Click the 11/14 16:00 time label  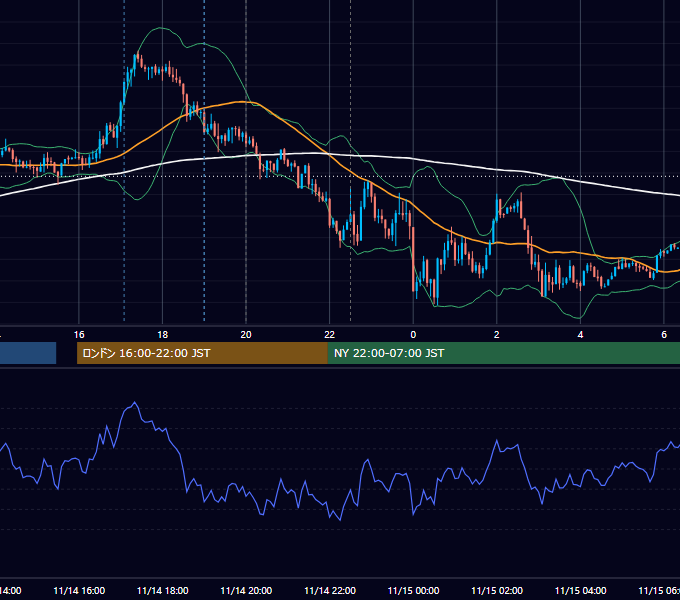pyautogui.click(x=79, y=591)
